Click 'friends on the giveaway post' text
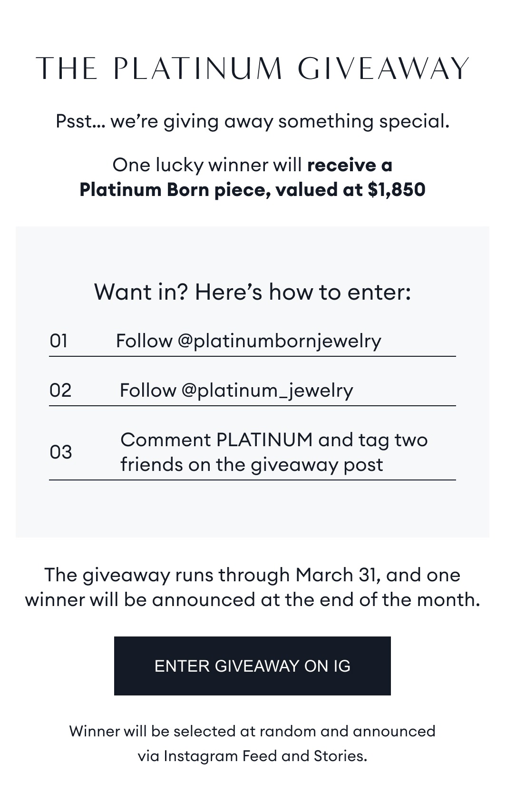 (x=252, y=465)
